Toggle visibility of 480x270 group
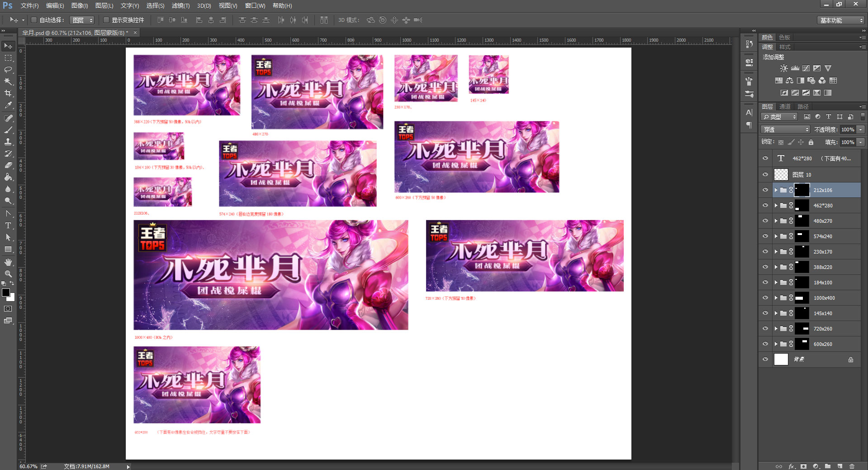 click(x=765, y=221)
